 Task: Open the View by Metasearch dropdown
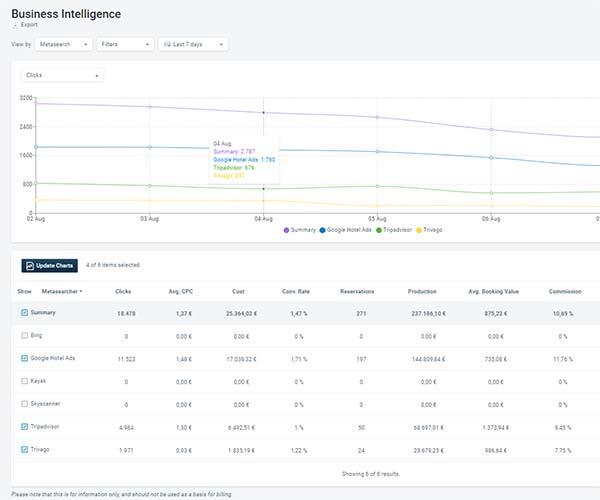(x=65, y=44)
